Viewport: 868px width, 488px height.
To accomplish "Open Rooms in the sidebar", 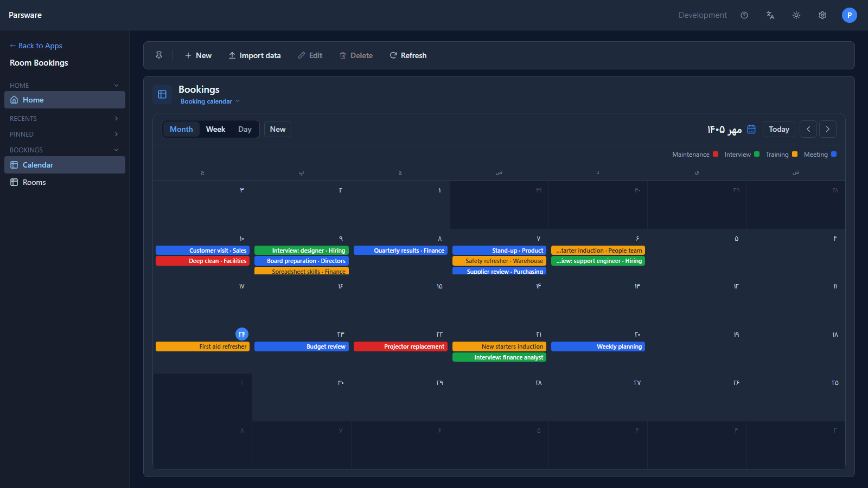I will pos(65,182).
